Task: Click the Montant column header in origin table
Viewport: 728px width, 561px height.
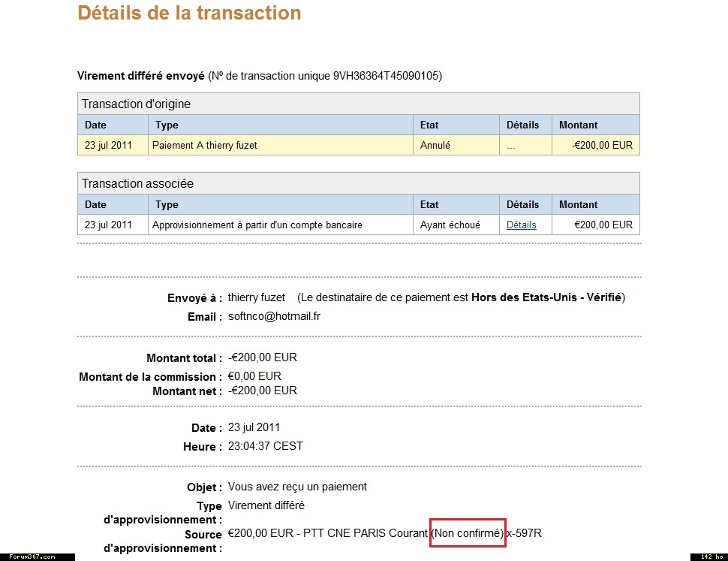Action: (x=579, y=125)
